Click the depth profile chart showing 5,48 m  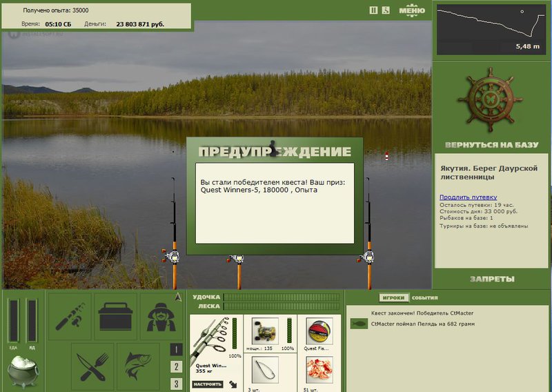[491, 30]
